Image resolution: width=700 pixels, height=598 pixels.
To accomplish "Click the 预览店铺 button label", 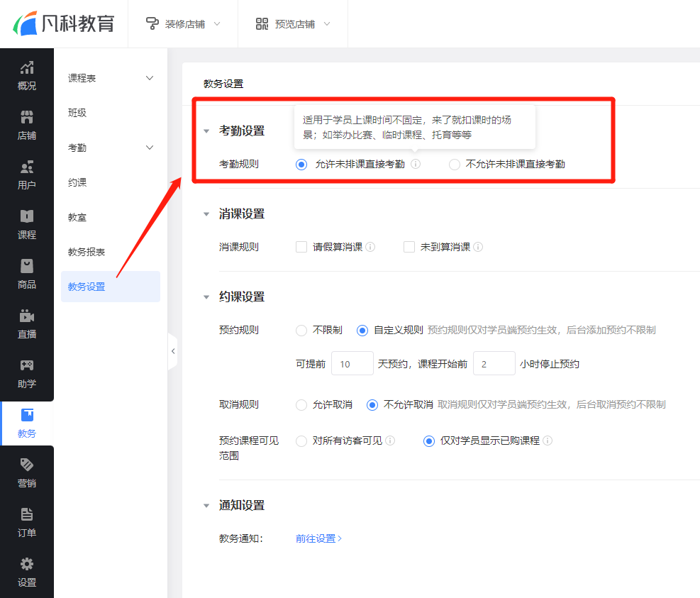I will [294, 24].
